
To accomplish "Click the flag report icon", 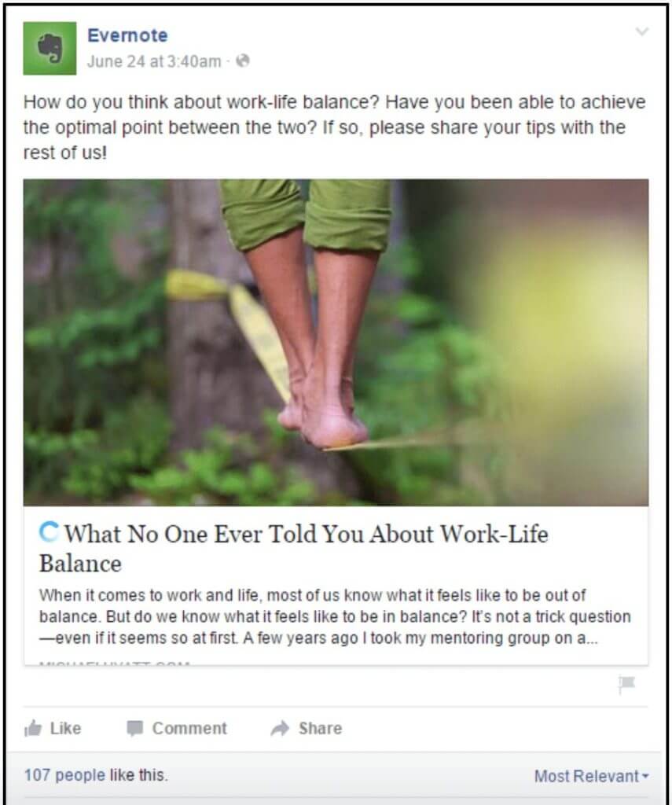I will click(x=626, y=685).
